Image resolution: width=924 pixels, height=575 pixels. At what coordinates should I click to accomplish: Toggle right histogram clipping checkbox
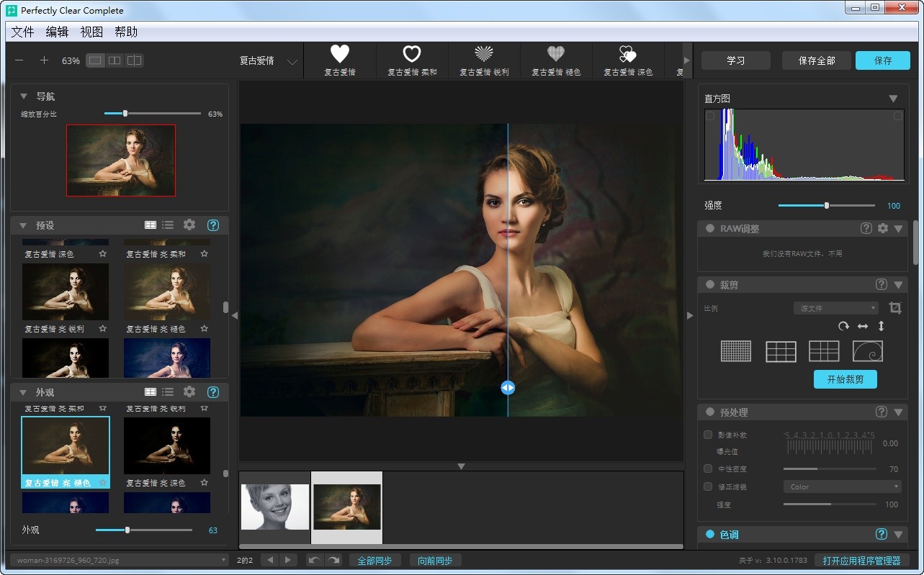898,116
